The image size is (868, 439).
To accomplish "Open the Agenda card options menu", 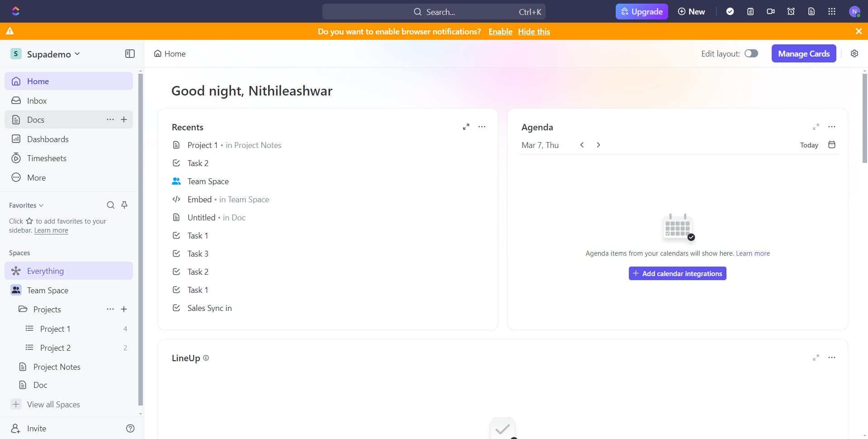I will coord(832,127).
